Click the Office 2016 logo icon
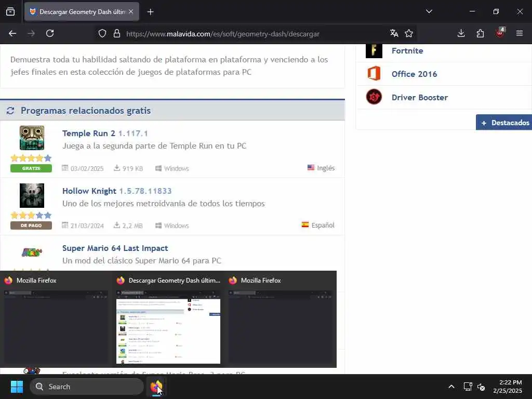 (374, 74)
